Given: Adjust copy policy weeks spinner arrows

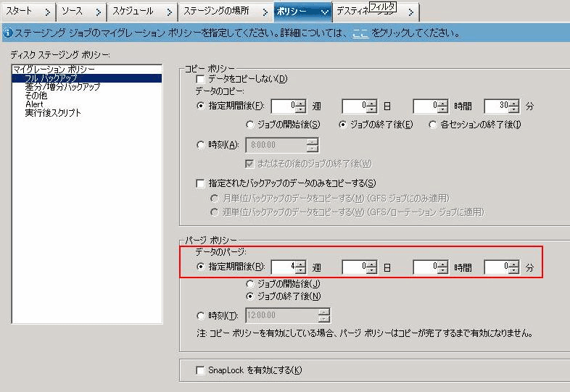Looking at the screenshot, I should 301,106.
